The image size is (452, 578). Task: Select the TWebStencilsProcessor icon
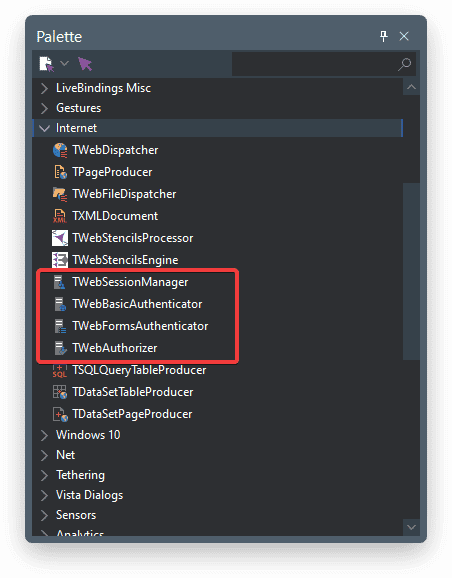pyautogui.click(x=60, y=238)
